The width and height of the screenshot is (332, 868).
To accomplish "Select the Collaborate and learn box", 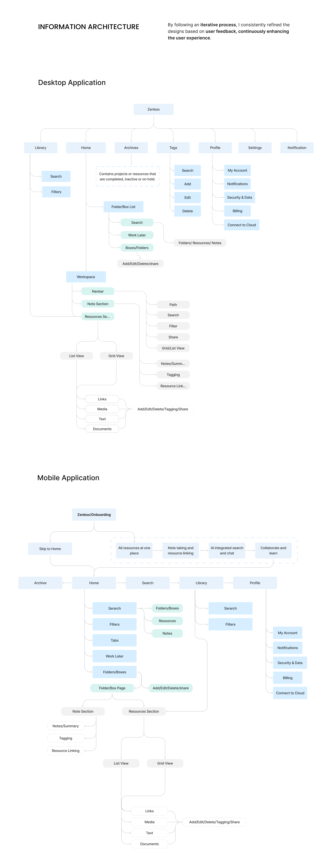I will click(273, 550).
